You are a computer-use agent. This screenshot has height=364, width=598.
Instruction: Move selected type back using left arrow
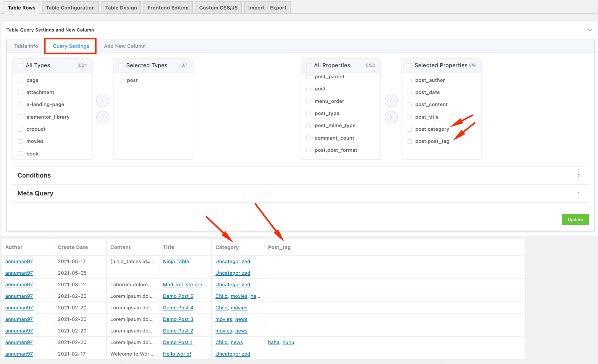click(102, 101)
